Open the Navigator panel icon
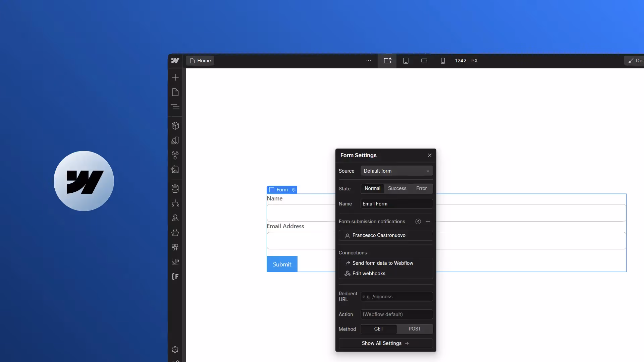The image size is (644, 362). pyautogui.click(x=175, y=107)
